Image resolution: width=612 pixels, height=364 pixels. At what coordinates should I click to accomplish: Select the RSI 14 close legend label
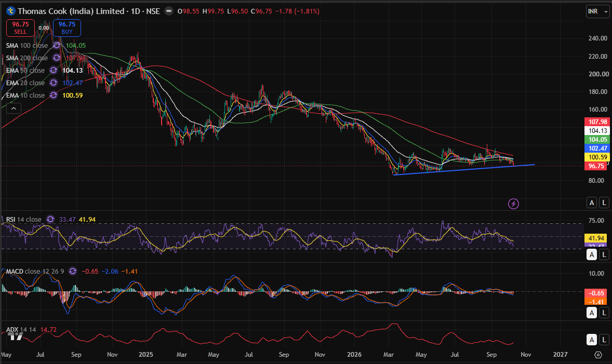23,219
